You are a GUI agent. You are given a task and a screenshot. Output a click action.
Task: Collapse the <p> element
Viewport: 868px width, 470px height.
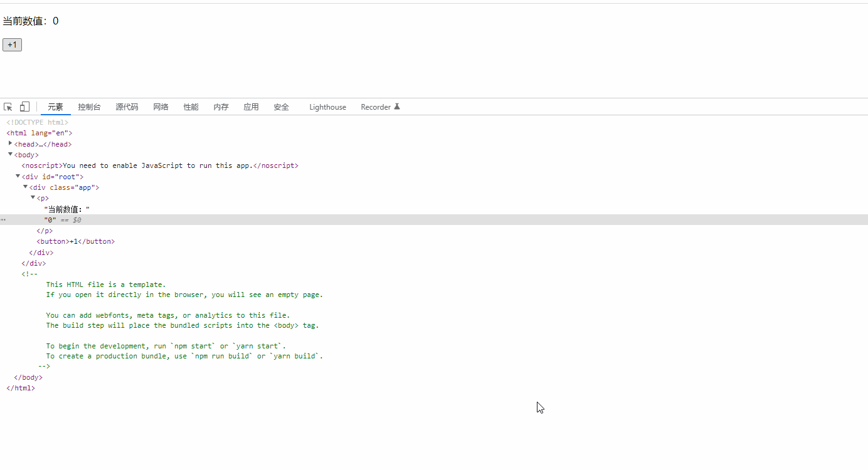point(33,197)
